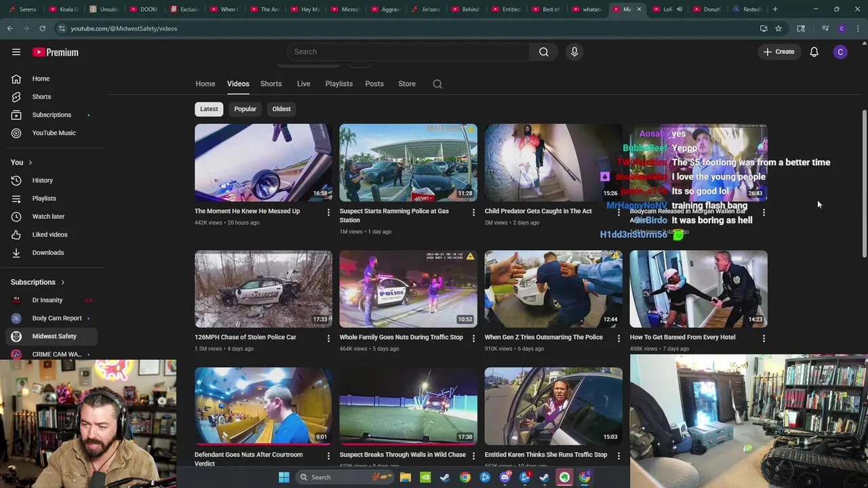Click the YouTube search input field
Viewport: 868px width, 488px height.
[409, 52]
